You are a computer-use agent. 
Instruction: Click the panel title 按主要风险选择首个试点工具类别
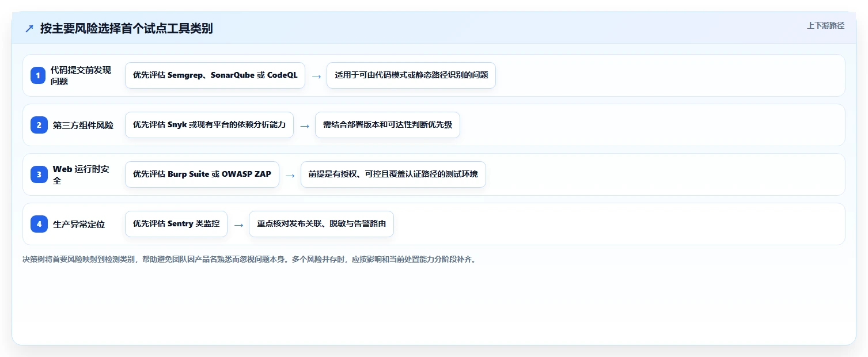127,28
